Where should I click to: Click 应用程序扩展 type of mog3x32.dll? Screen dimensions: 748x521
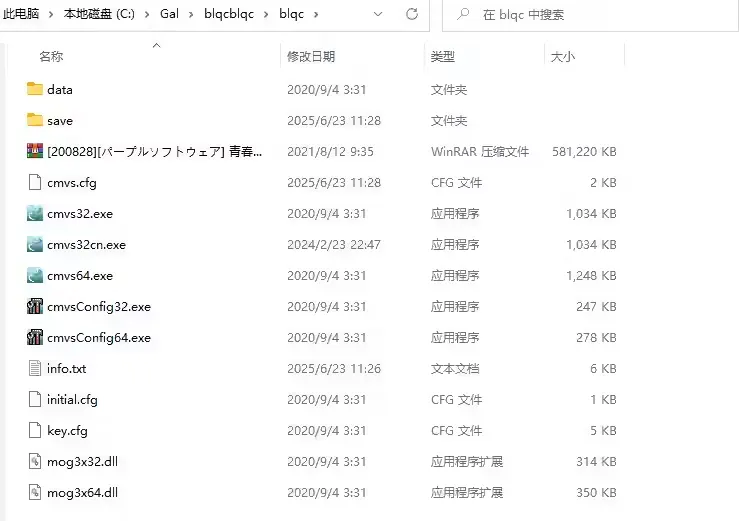tap(467, 462)
